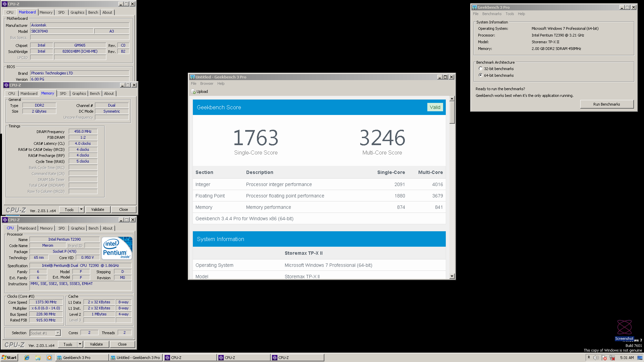The width and height of the screenshot is (644, 362).
Task: Click the 5:31 AM taskbar clock
Action: (x=627, y=358)
